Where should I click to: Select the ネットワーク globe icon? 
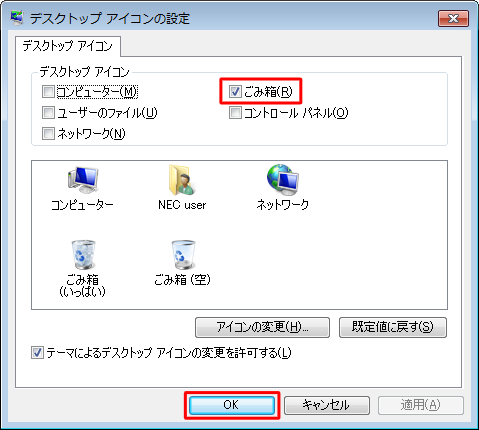pyautogui.click(x=283, y=180)
